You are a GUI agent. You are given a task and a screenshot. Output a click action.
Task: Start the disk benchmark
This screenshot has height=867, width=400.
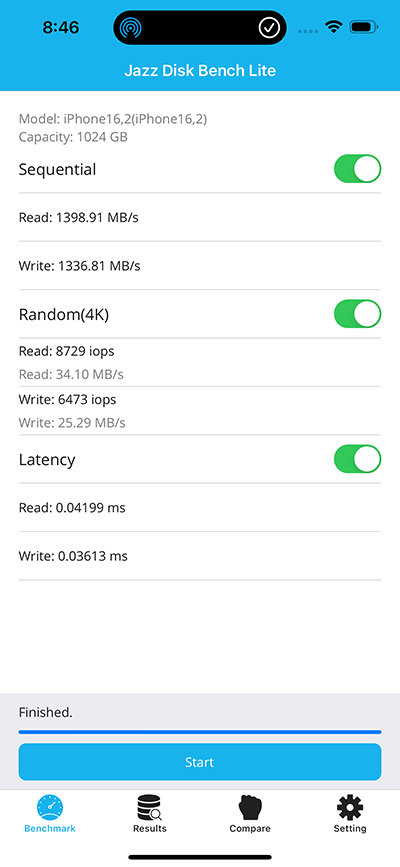coord(200,762)
